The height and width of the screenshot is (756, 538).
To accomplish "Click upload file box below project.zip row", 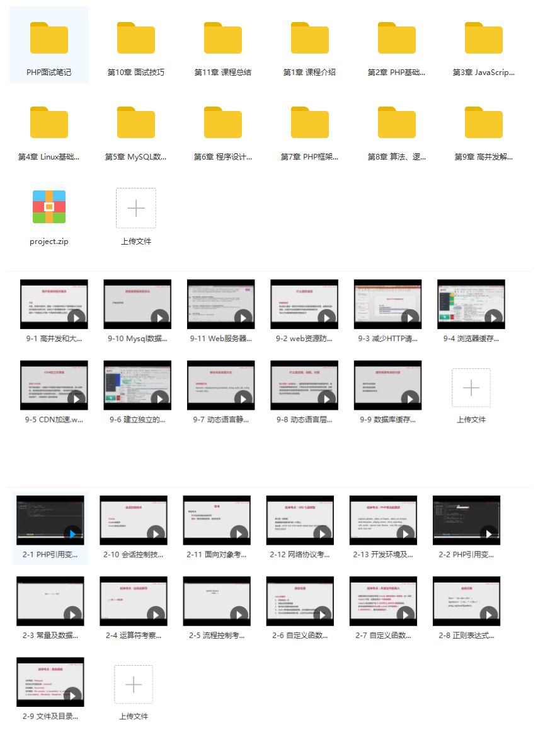I will pyautogui.click(x=136, y=208).
